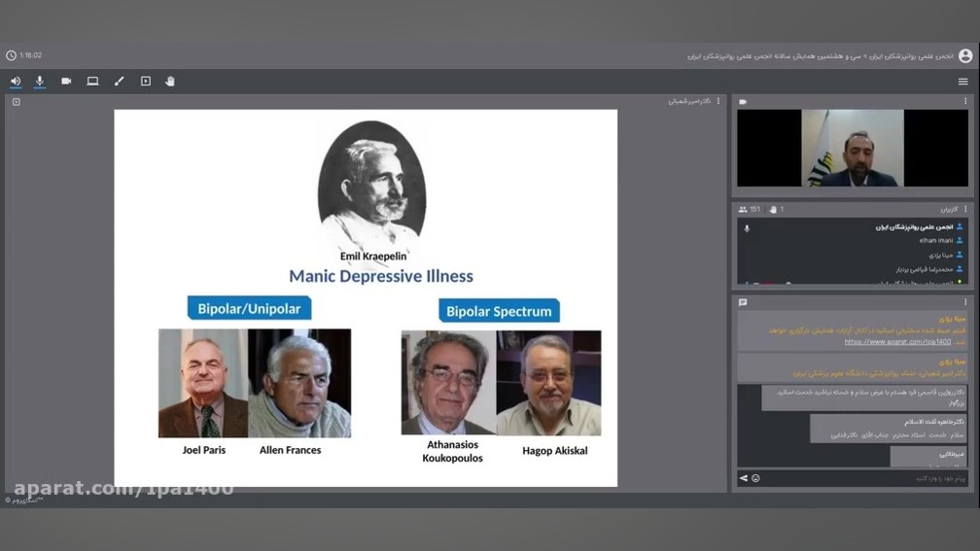Open the users list panel options menu
The width and height of the screenshot is (980, 551).
coord(964,209)
